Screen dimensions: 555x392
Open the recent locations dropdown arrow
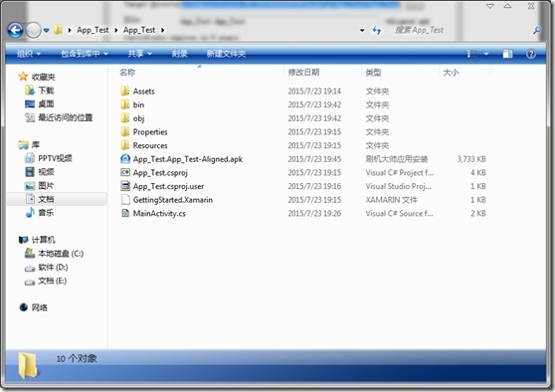coord(47,31)
